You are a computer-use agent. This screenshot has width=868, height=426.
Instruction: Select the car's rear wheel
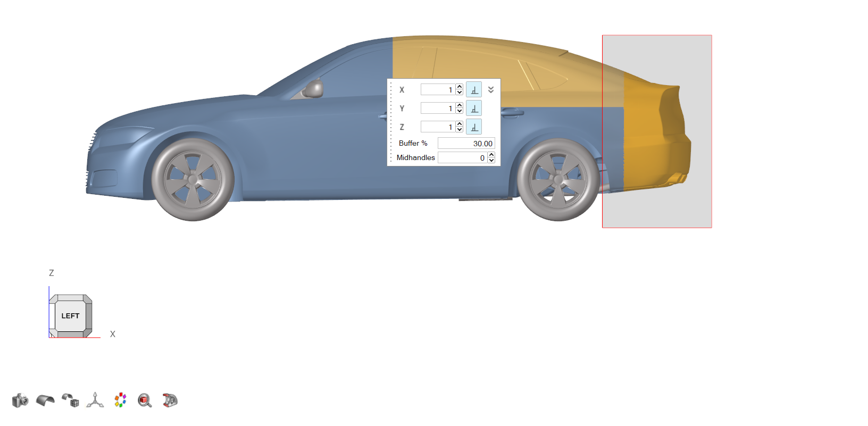(558, 180)
